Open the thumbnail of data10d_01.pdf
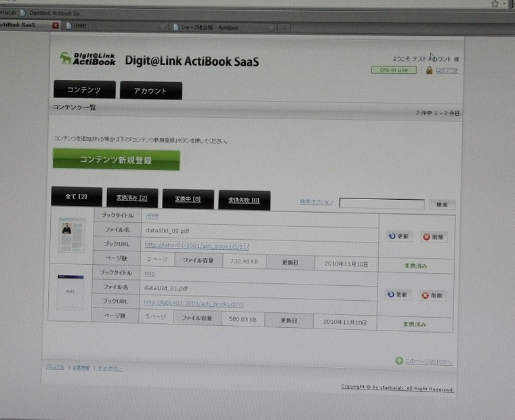This screenshot has width=515, height=420. tap(70, 292)
